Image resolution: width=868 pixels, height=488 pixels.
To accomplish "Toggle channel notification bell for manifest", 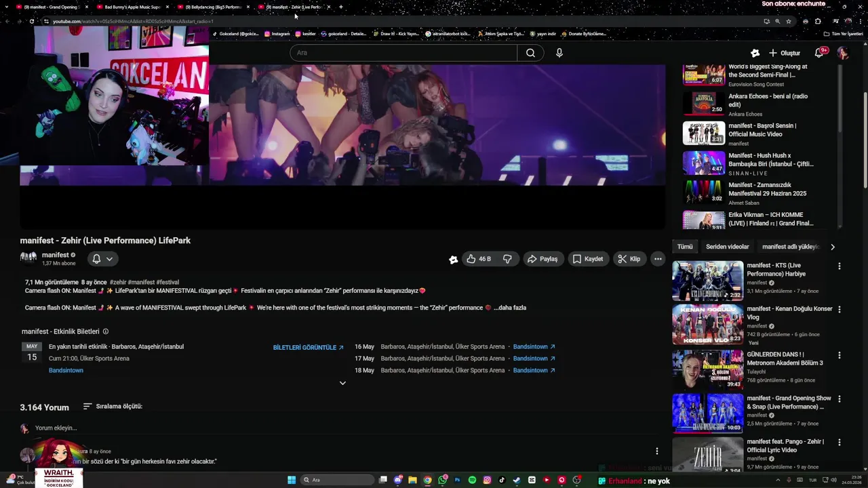I will pos(102,259).
